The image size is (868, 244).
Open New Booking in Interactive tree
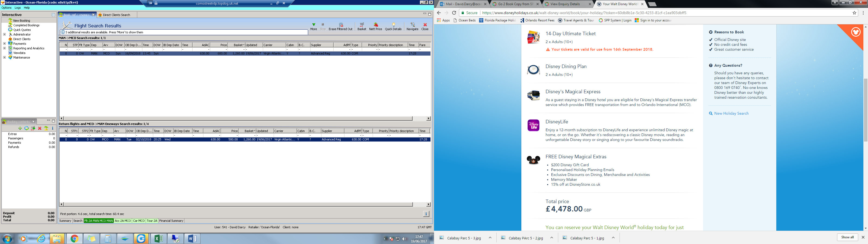(x=22, y=21)
